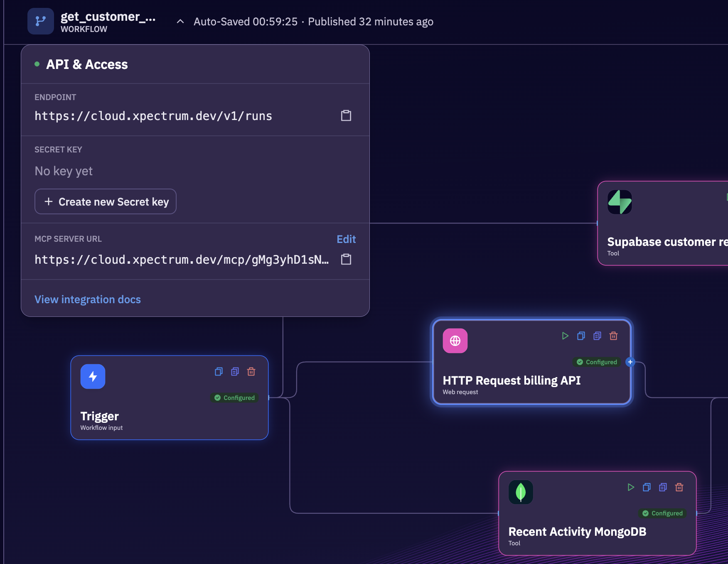Click the Auto-Saved published status text

(x=313, y=21)
